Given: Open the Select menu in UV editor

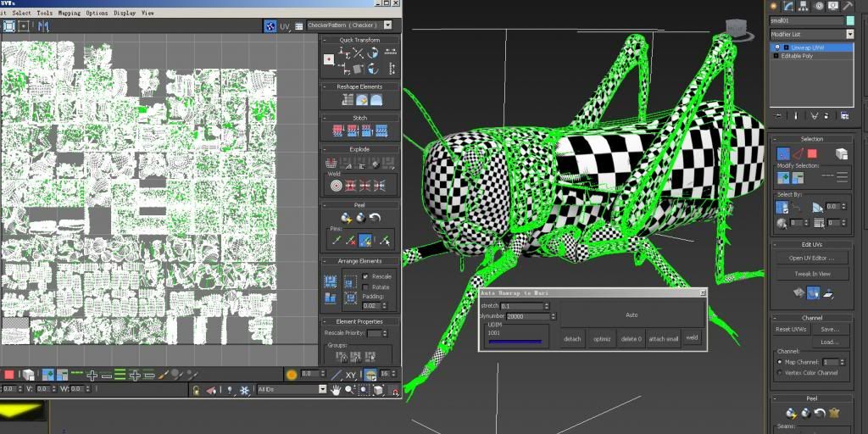Looking at the screenshot, I should [x=21, y=13].
